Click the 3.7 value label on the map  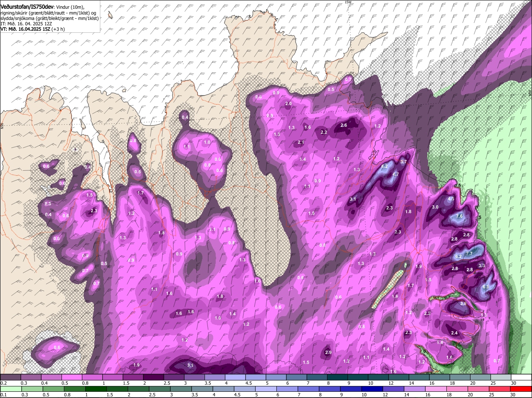[403, 162]
